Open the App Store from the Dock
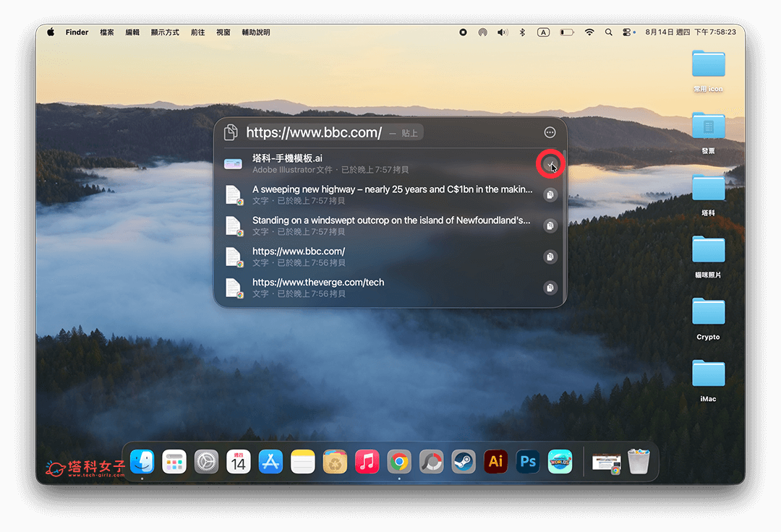Viewport: 781px width, 532px height. [x=271, y=461]
